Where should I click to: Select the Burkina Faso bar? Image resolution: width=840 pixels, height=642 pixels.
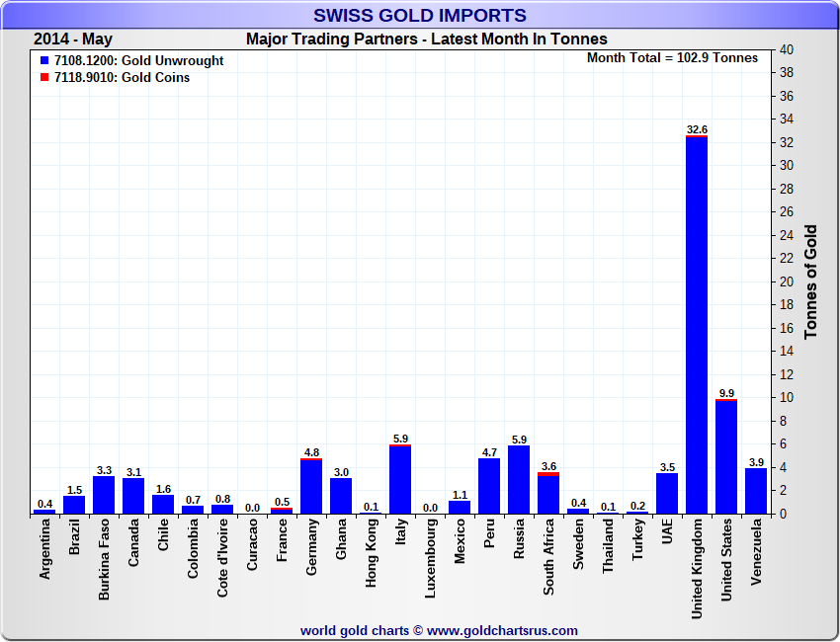[104, 495]
